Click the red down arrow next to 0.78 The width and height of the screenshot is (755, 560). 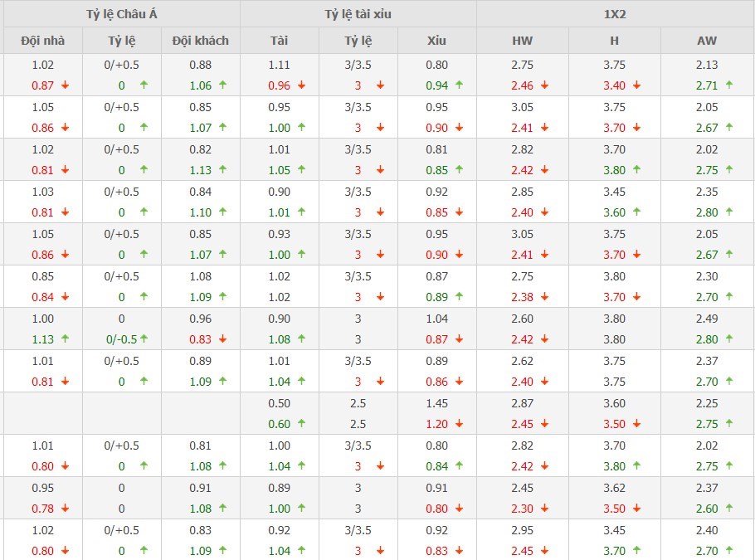[x=65, y=509]
